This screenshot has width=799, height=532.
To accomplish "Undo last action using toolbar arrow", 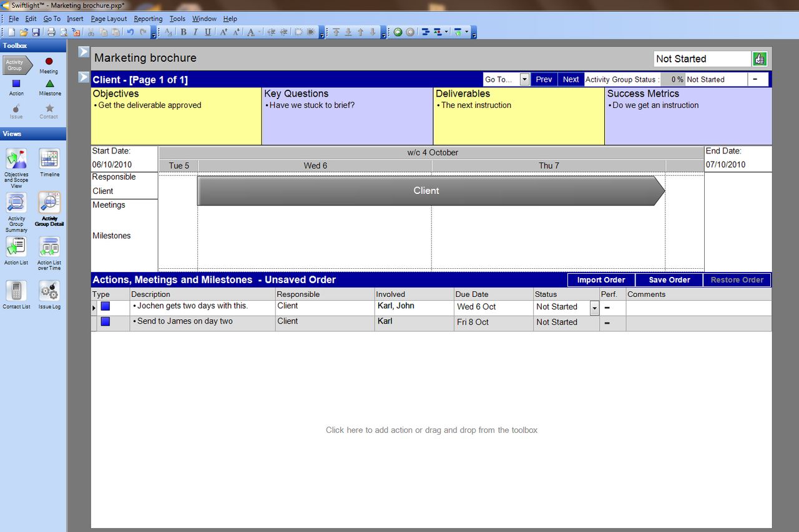I will tap(130, 32).
